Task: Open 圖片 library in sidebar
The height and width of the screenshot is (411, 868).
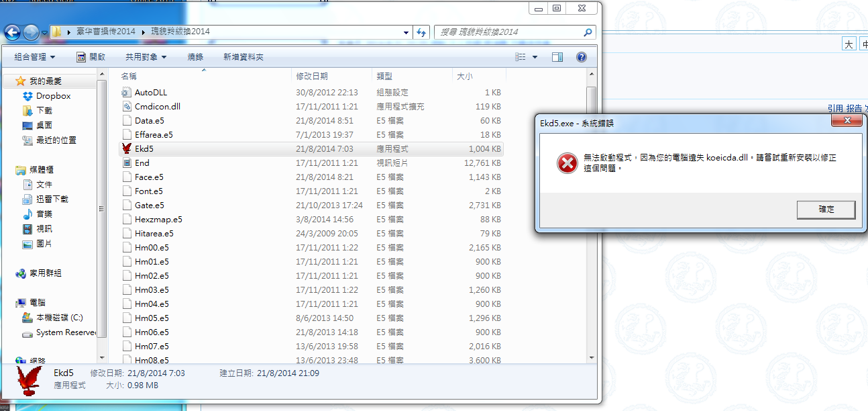Action: tap(44, 243)
